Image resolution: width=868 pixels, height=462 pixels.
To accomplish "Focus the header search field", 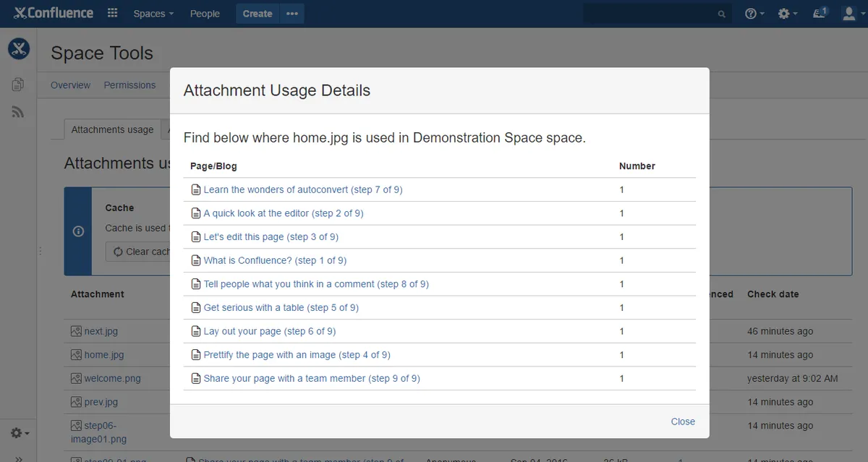I will point(657,14).
